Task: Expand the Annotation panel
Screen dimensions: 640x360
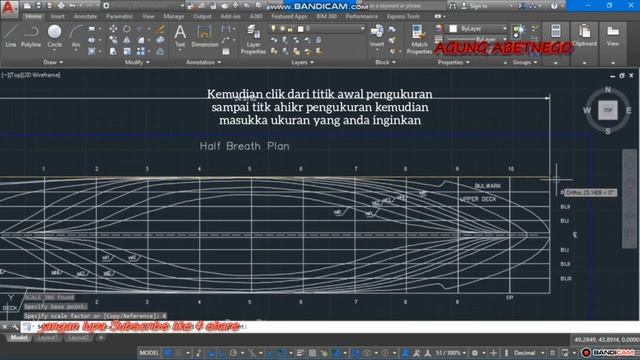Action: point(203,62)
